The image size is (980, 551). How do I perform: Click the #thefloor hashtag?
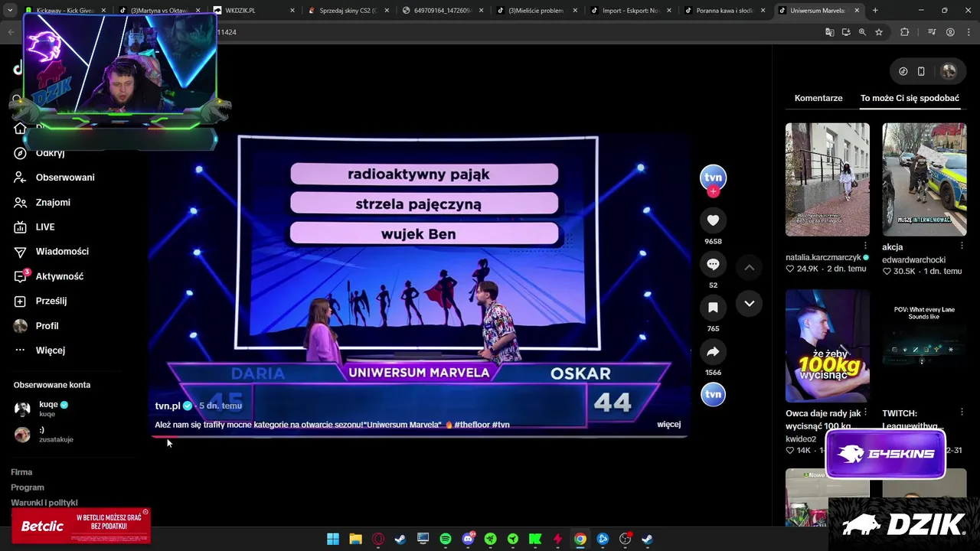pos(472,425)
